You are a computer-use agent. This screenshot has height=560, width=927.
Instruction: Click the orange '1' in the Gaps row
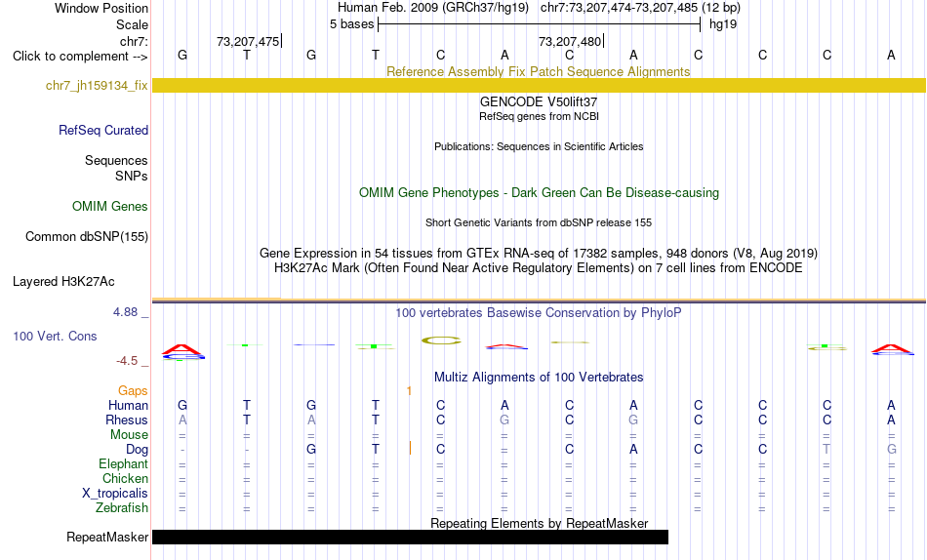click(x=409, y=391)
